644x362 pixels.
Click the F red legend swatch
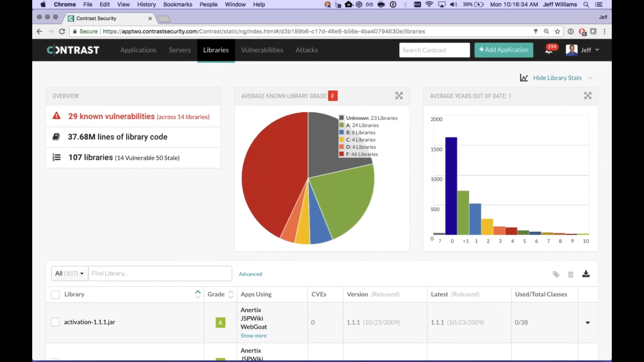(x=341, y=154)
